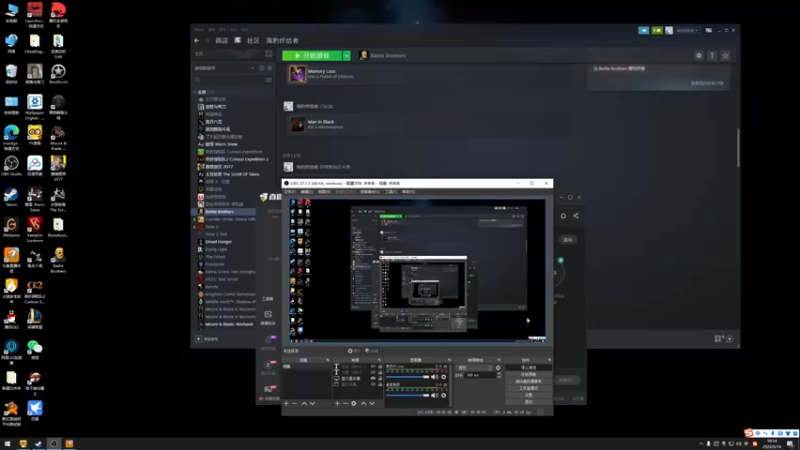The height and width of the screenshot is (450, 800).
Task: Move the OBS scene down
Action: (x=313, y=403)
